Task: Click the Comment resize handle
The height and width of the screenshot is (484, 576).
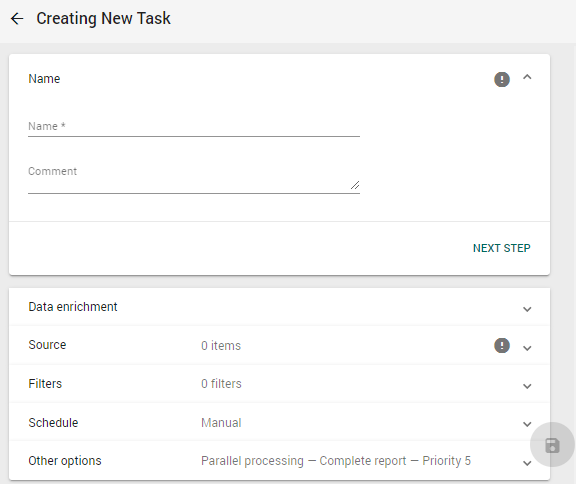Action: point(355,185)
